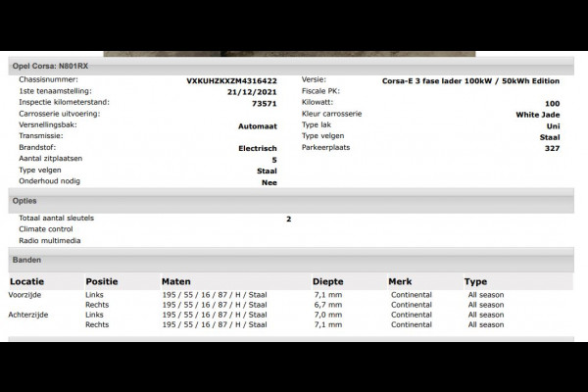Viewport: 588px width, 392px height.
Task: Click the Corsa-E version description text
Action: [470, 81]
